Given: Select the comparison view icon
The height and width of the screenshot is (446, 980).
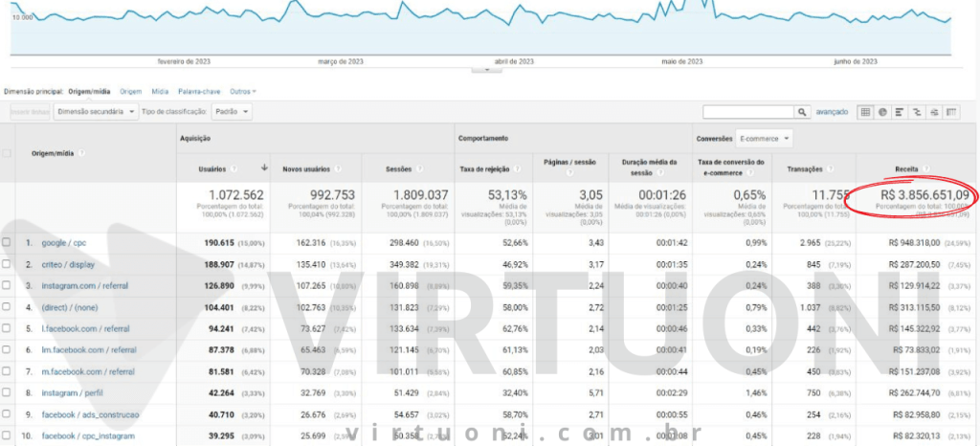Looking at the screenshot, I should tap(917, 112).
